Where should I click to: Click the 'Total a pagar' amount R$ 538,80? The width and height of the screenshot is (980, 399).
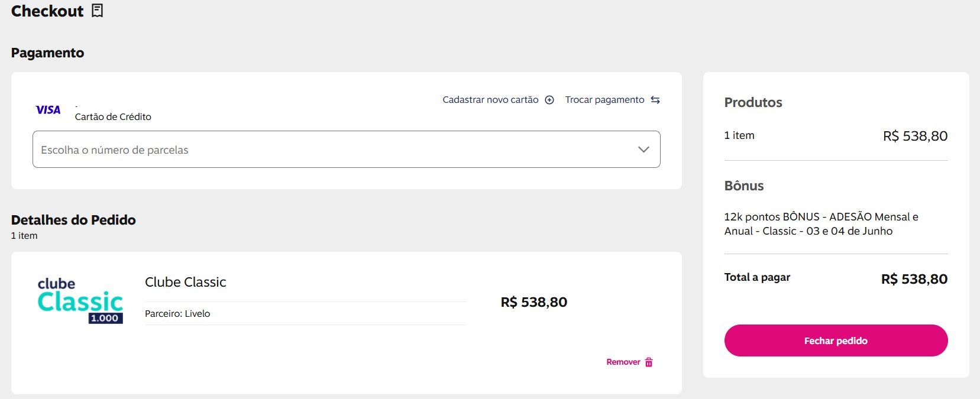pos(914,279)
